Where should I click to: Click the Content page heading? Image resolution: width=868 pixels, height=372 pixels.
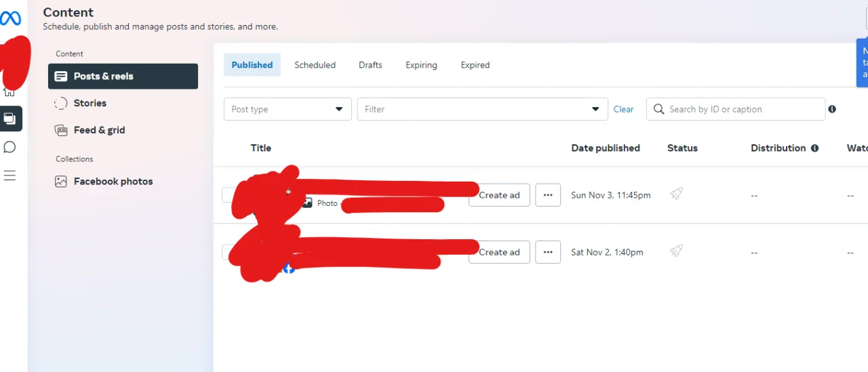pos(68,12)
